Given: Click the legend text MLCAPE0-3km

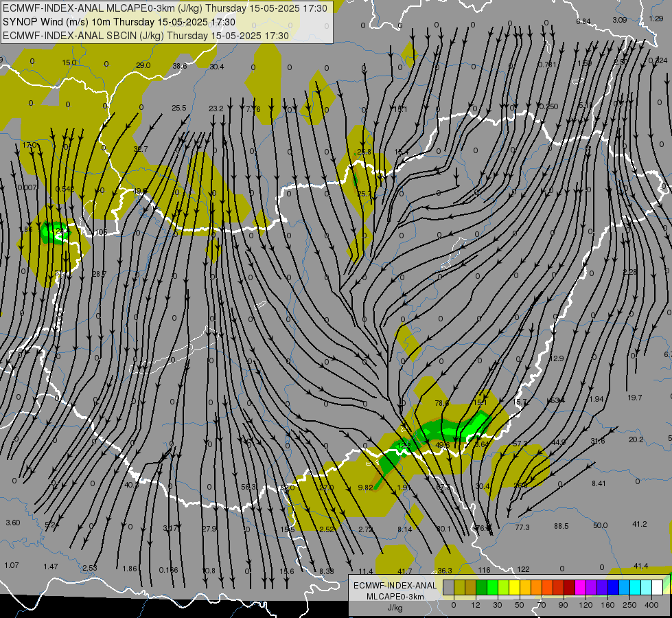Looking at the screenshot, I should coord(395,597).
